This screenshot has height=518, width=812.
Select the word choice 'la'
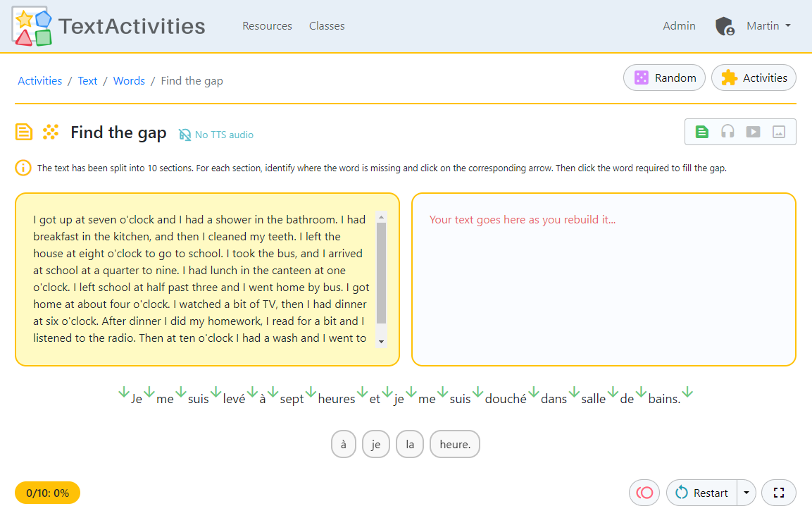(x=410, y=444)
